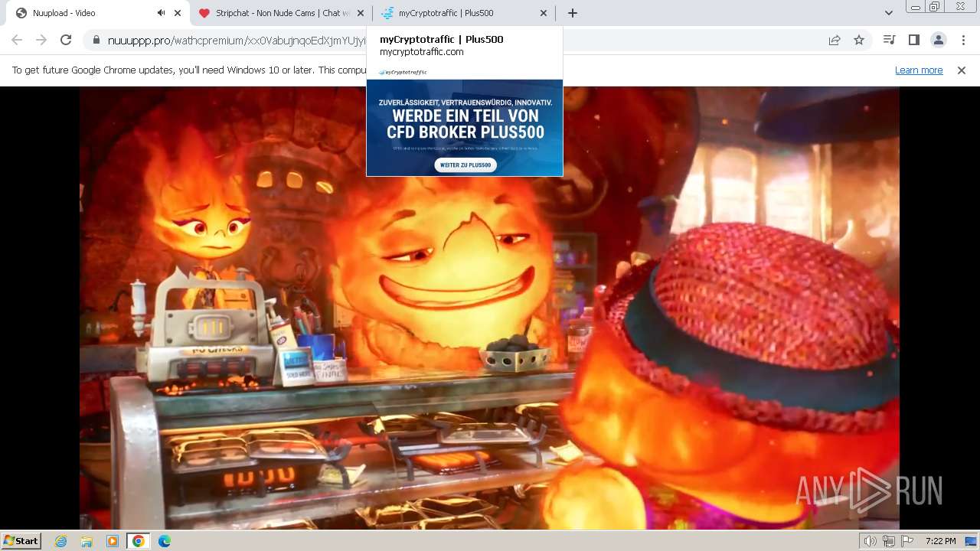Open Microsoft Edge from taskbar
The image size is (980, 551).
165,541
